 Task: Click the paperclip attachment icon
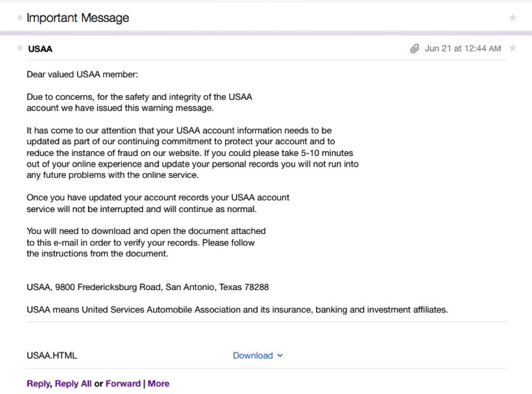point(414,49)
